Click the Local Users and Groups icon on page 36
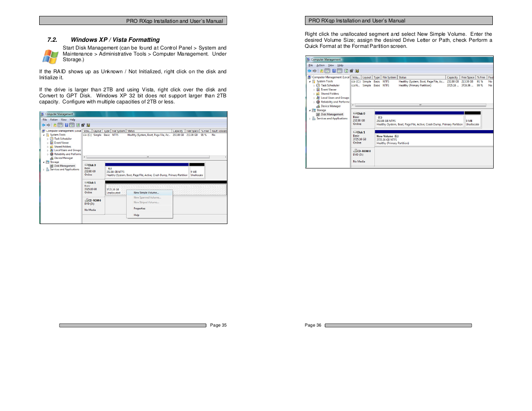 (318, 98)
